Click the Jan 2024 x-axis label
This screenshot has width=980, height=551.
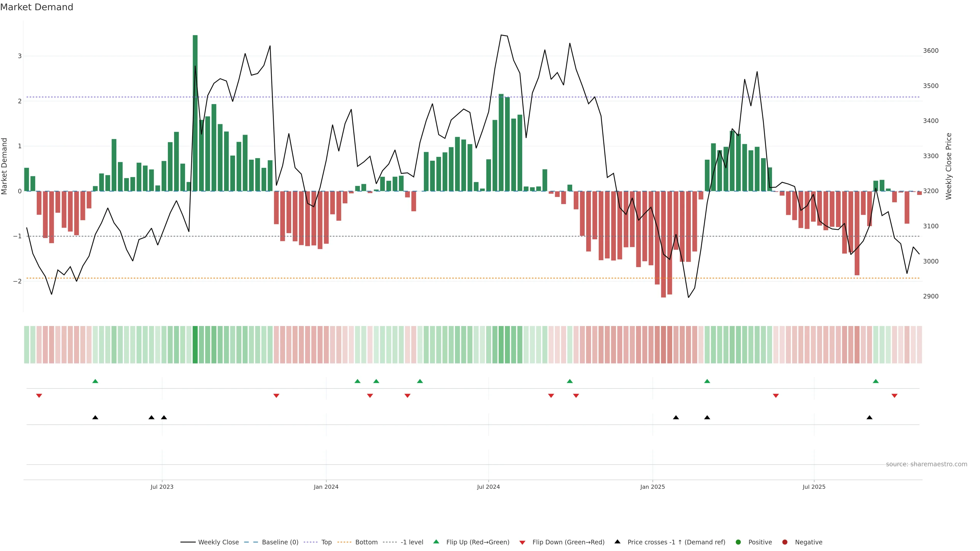(x=326, y=487)
